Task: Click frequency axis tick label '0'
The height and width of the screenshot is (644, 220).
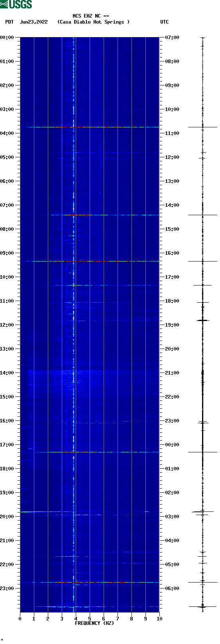Action: 20,619
